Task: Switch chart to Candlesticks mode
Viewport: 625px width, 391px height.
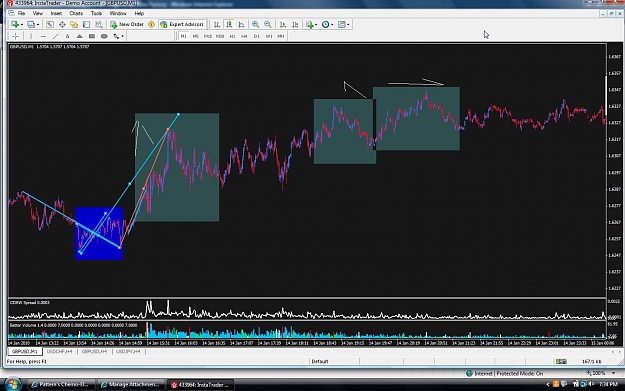Action: pos(229,24)
